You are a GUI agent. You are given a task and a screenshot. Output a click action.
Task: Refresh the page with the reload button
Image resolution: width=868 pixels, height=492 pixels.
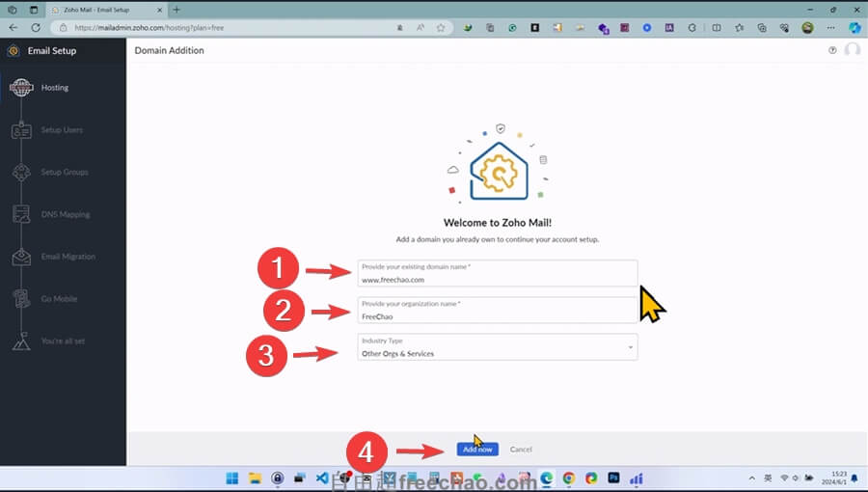pyautogui.click(x=36, y=28)
